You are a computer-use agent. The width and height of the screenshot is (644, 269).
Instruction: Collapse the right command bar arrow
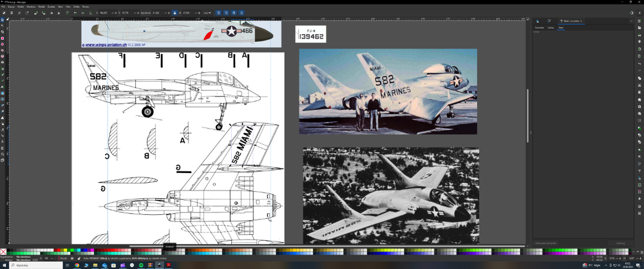pos(639,12)
